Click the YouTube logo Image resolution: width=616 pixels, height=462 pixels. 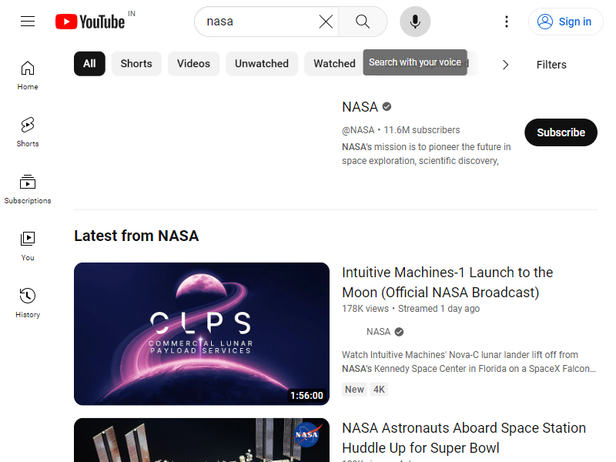pos(90,21)
